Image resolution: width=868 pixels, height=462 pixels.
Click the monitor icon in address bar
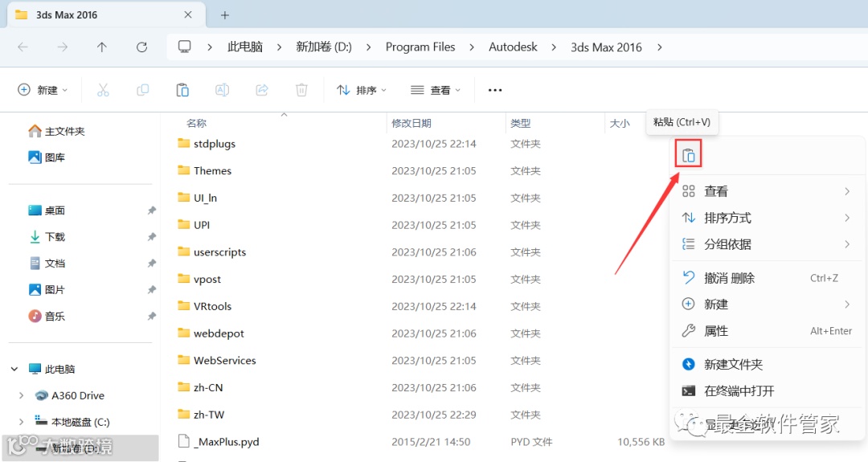coord(184,47)
